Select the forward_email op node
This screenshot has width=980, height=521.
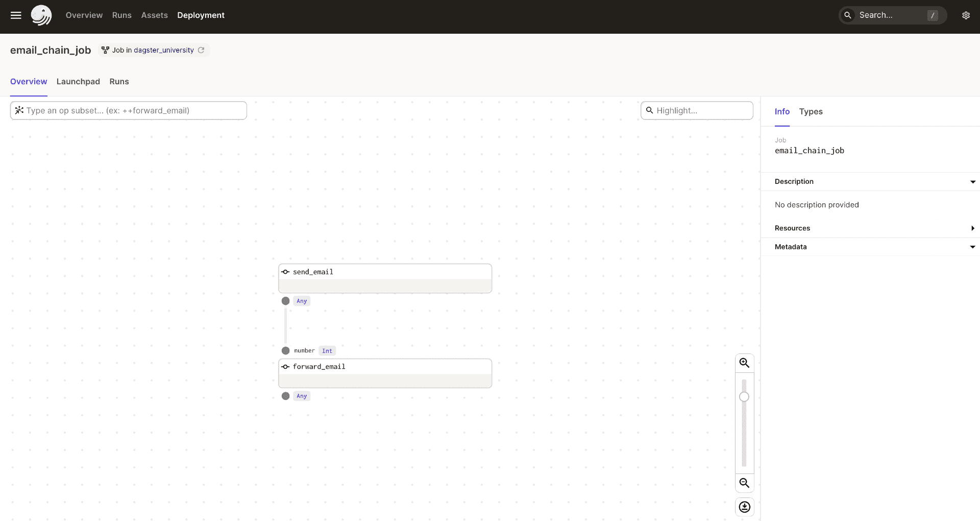(385, 373)
